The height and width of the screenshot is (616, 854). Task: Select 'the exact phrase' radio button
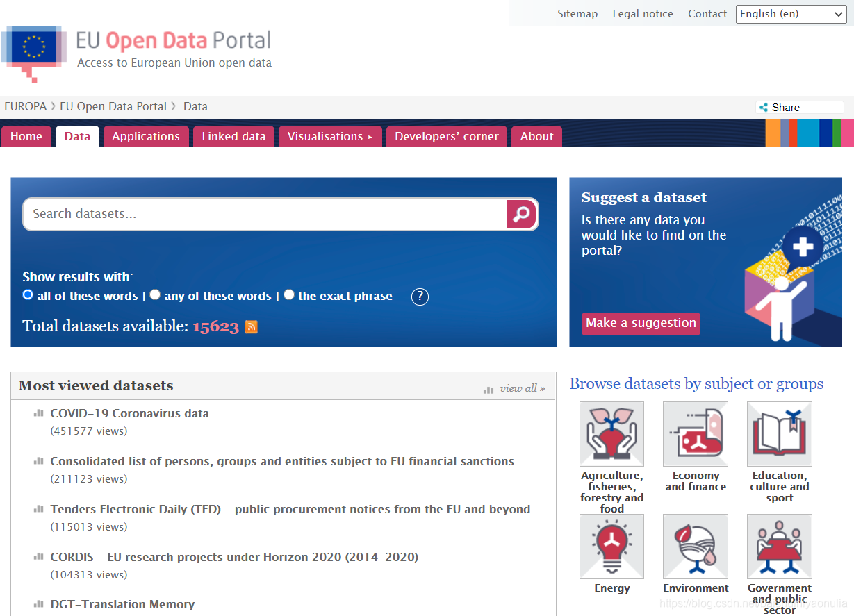tap(288, 294)
